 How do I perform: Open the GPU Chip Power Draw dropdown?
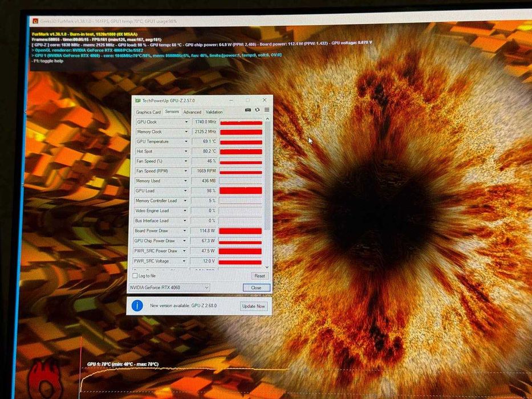click(184, 241)
